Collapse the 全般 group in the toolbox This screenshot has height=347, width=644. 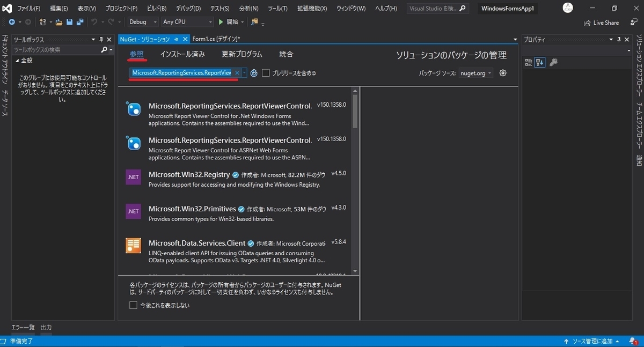(17, 61)
